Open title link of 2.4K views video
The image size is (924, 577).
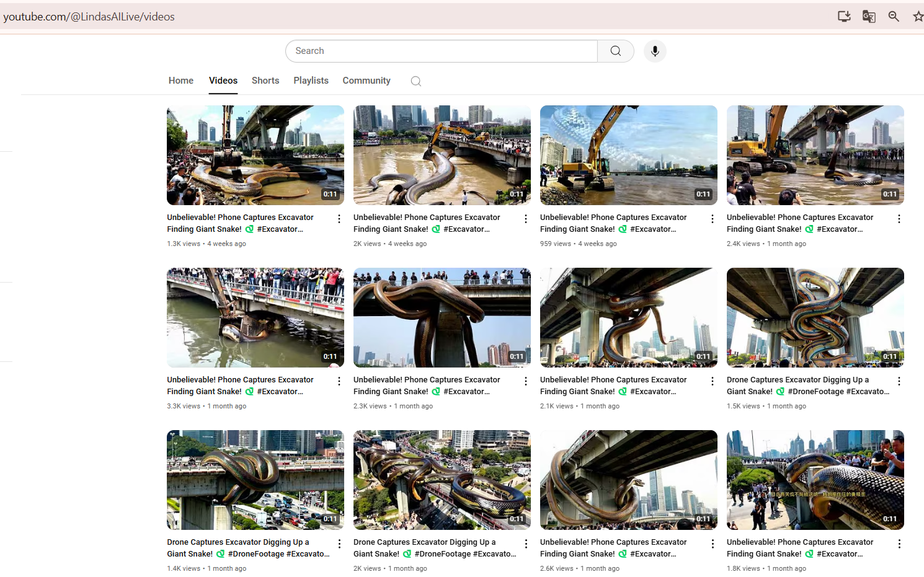pos(799,223)
